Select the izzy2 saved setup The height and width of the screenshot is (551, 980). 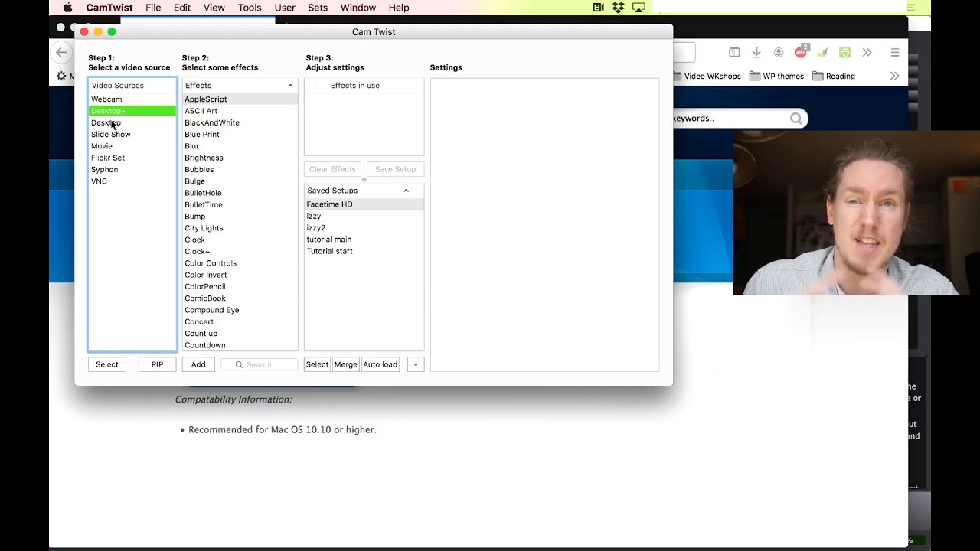(x=364, y=228)
